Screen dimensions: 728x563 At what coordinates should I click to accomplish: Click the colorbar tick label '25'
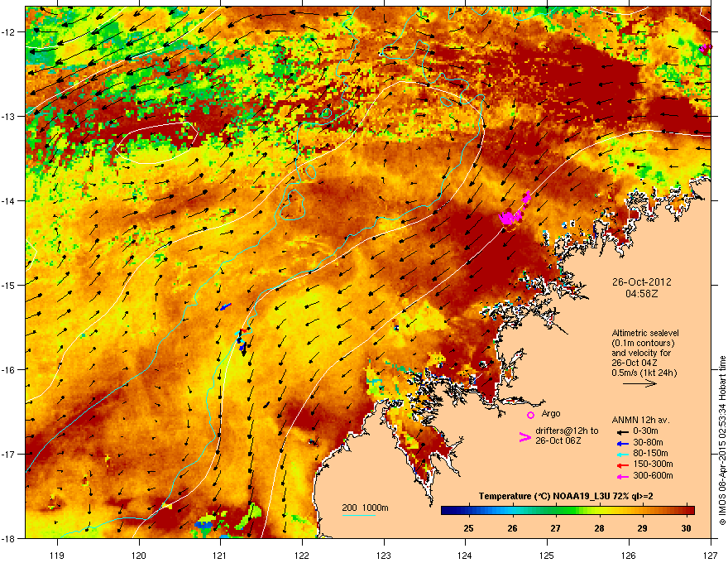(x=468, y=528)
